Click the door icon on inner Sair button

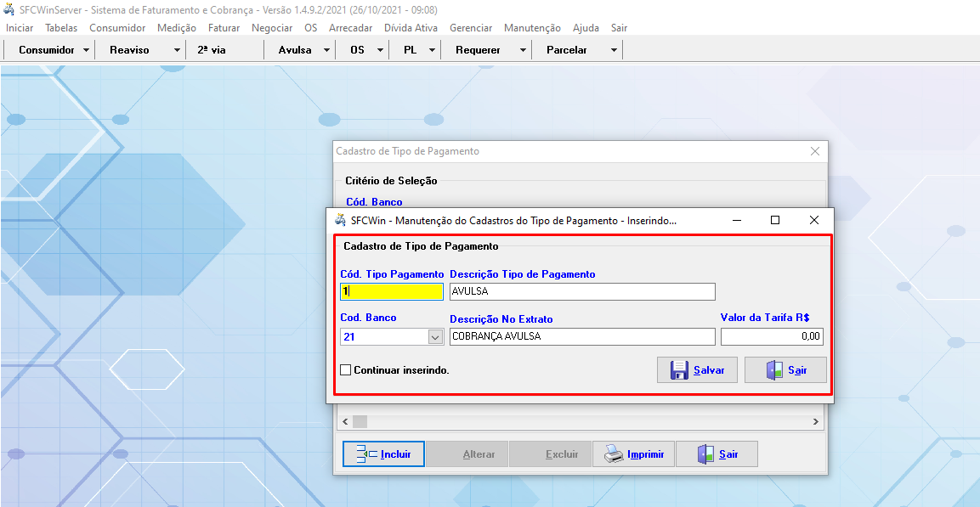(774, 370)
